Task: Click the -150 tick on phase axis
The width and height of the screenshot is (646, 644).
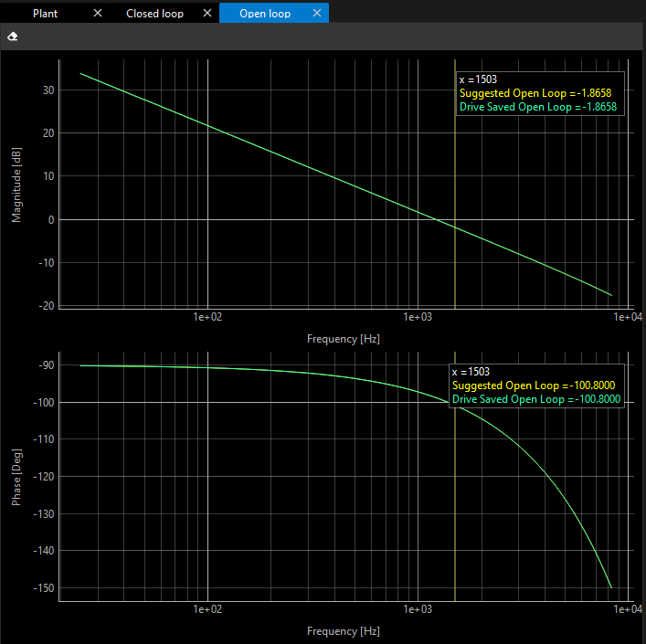Action: pyautogui.click(x=43, y=587)
